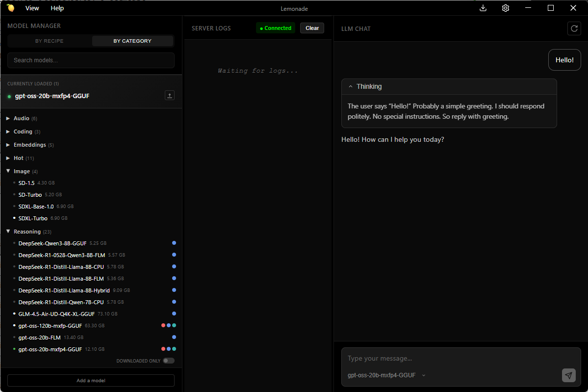588x392 pixels.
Task: Click the red dot beside gpt-oss-120b-mxfp-GGUF
Action: click(163, 325)
